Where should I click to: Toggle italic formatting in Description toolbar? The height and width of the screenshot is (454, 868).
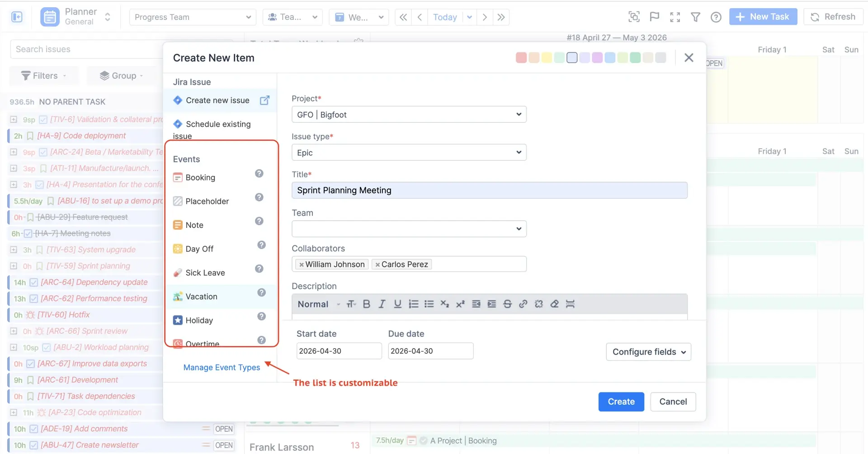[382, 304]
